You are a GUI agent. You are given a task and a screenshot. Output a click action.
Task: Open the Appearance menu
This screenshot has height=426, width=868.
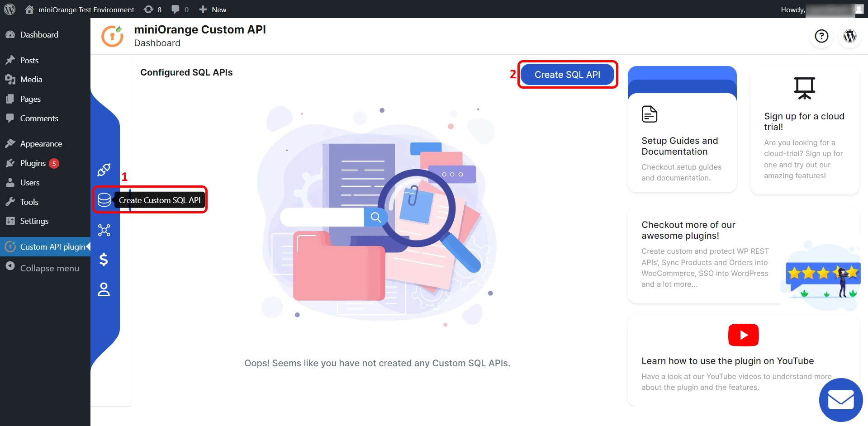[45, 144]
